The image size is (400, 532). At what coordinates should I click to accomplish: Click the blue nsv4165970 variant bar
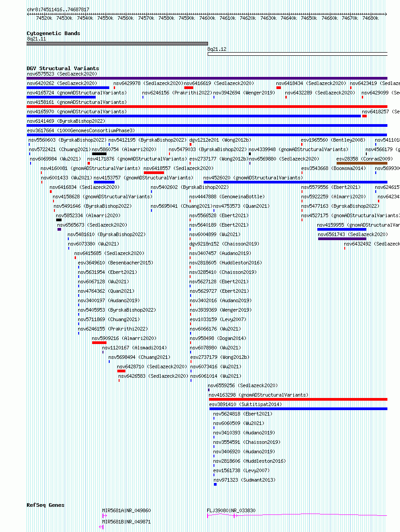(194, 116)
